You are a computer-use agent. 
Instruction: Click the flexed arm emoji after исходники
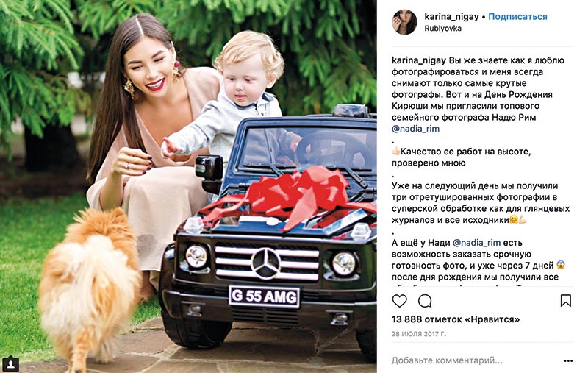coord(523,220)
